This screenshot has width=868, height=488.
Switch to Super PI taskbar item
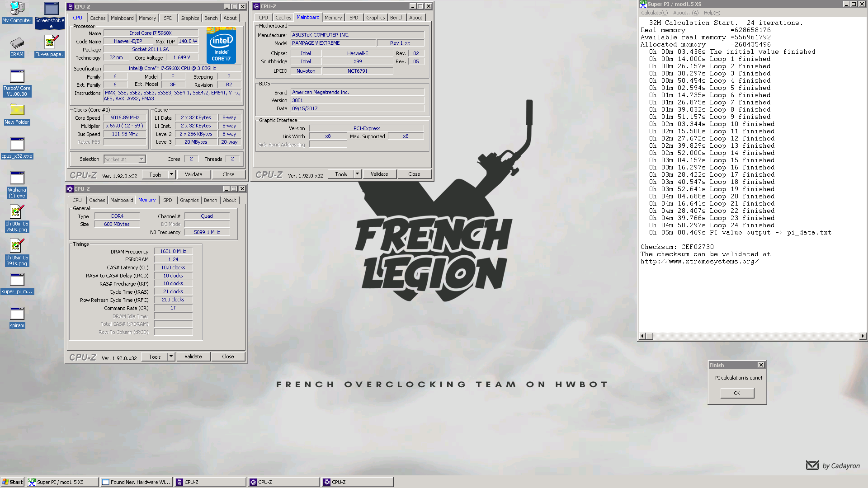[x=62, y=482]
